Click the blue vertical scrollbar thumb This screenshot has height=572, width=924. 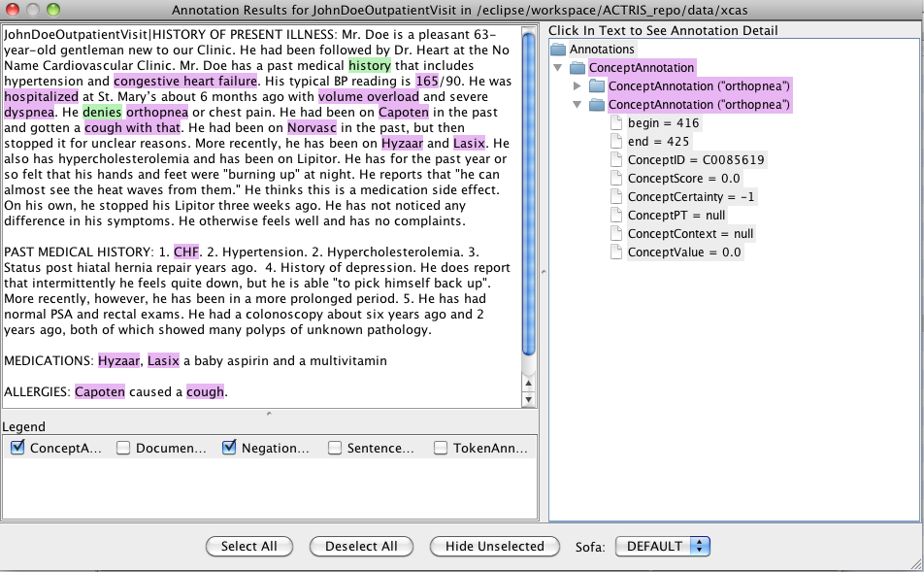(529, 193)
